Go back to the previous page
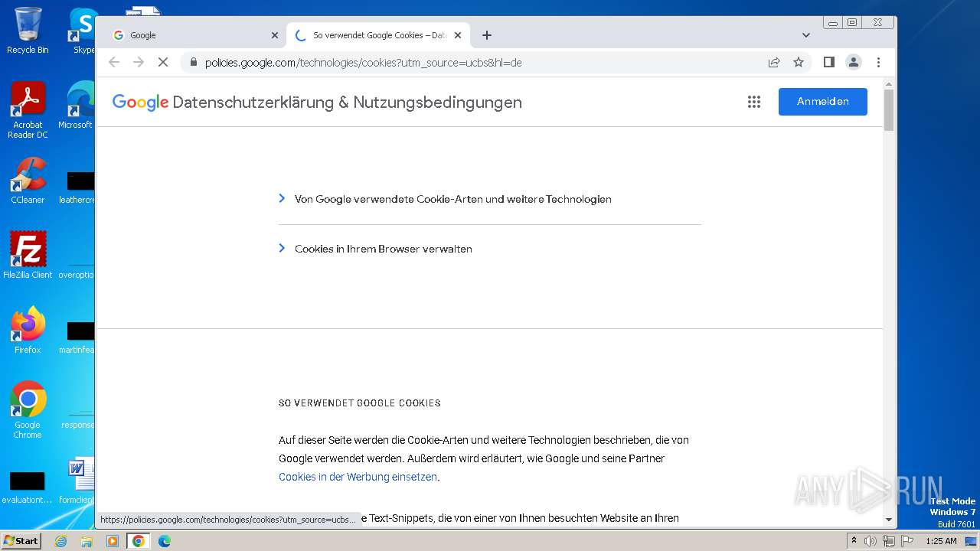This screenshot has height=551, width=980. [x=114, y=62]
